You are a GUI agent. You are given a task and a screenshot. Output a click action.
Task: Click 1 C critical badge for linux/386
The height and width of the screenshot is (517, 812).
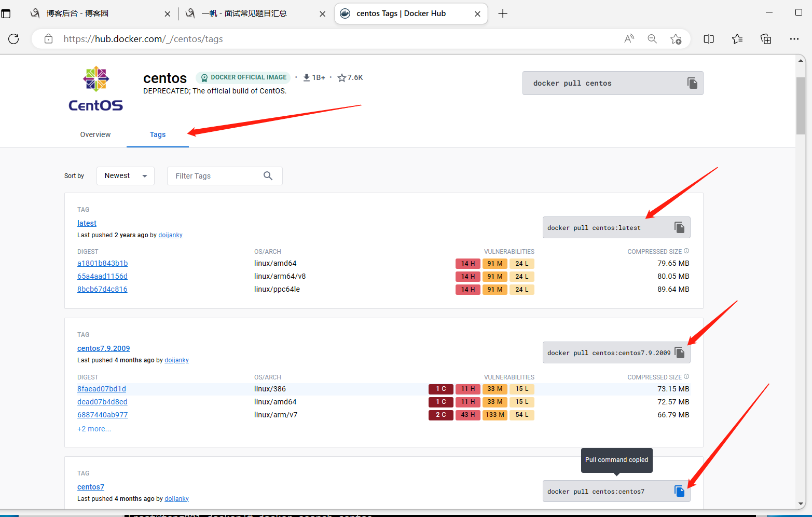tap(441, 389)
